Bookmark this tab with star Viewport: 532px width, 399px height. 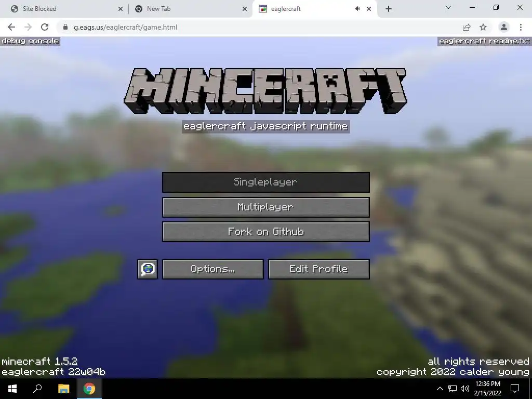click(483, 27)
